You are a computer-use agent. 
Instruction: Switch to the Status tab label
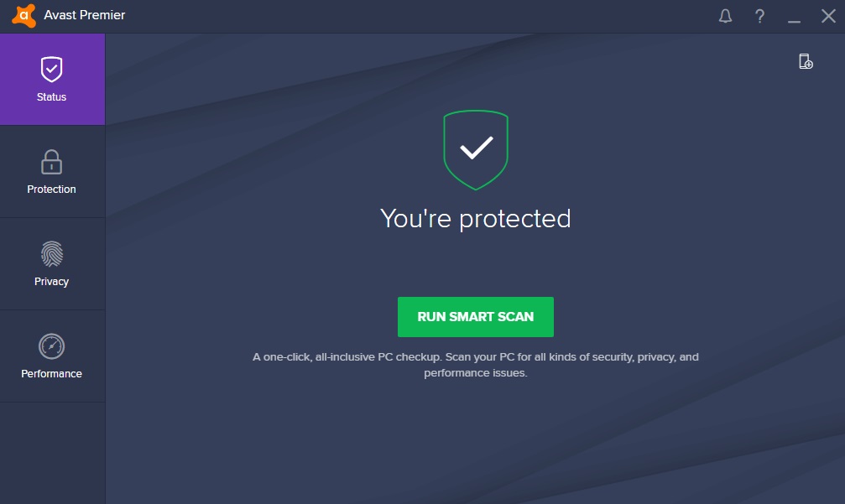[x=51, y=97]
